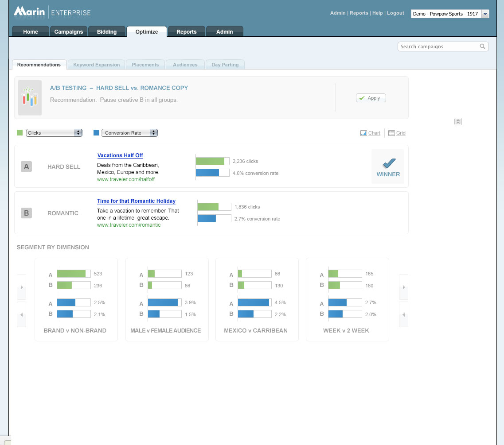504x445 pixels.
Task: Open the Bidding main tab
Action: point(107,32)
